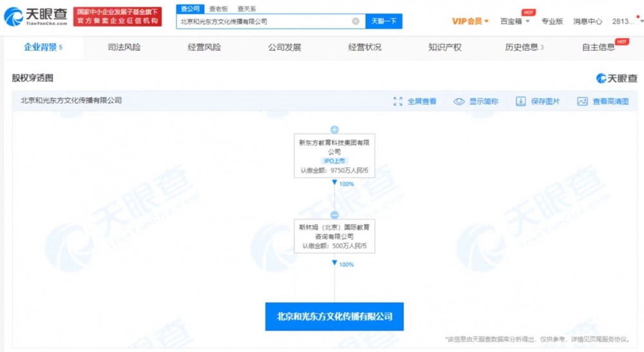
Task: Toggle the show short name eye icon
Action: click(x=459, y=101)
